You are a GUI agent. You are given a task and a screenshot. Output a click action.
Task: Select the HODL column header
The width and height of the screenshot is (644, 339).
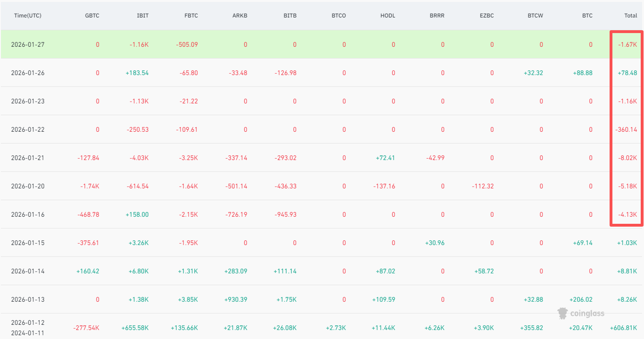coord(388,16)
